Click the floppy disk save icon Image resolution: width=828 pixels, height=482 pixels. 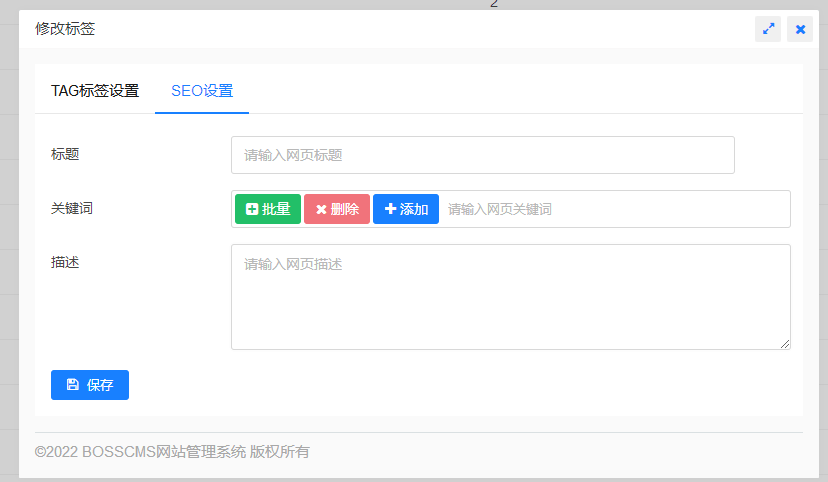tap(72, 385)
